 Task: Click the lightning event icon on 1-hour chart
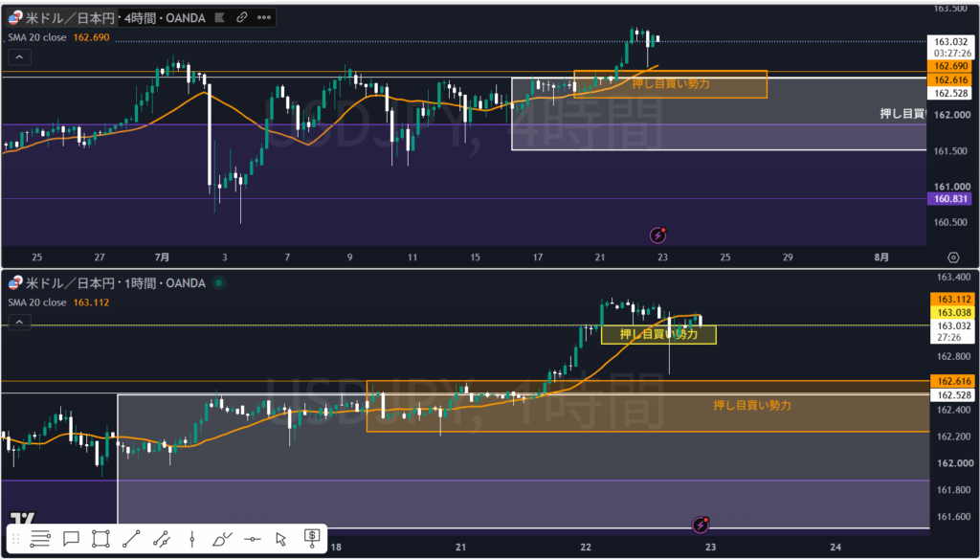(x=701, y=525)
